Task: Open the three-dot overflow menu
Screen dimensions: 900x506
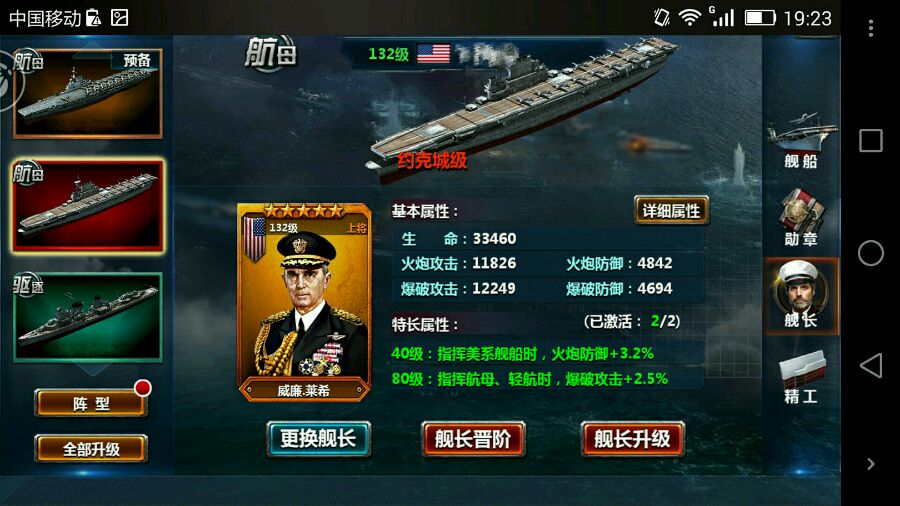Action: click(871, 28)
